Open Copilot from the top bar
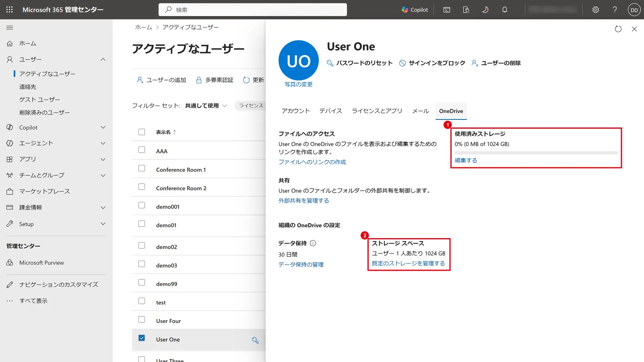The image size is (644, 362). click(415, 10)
